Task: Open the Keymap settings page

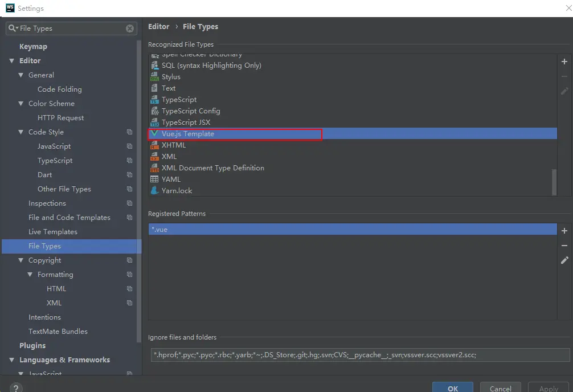Action: [33, 47]
